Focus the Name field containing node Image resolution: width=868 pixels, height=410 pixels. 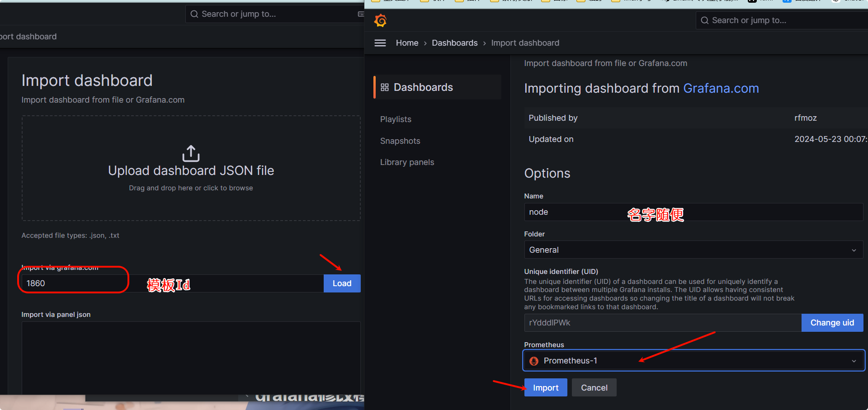coord(693,212)
